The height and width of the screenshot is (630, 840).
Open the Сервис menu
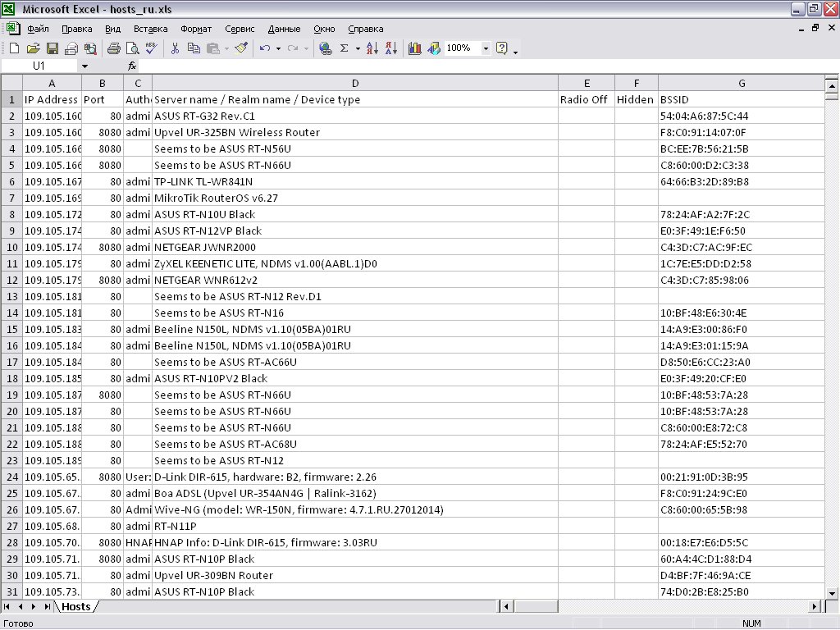(240, 29)
